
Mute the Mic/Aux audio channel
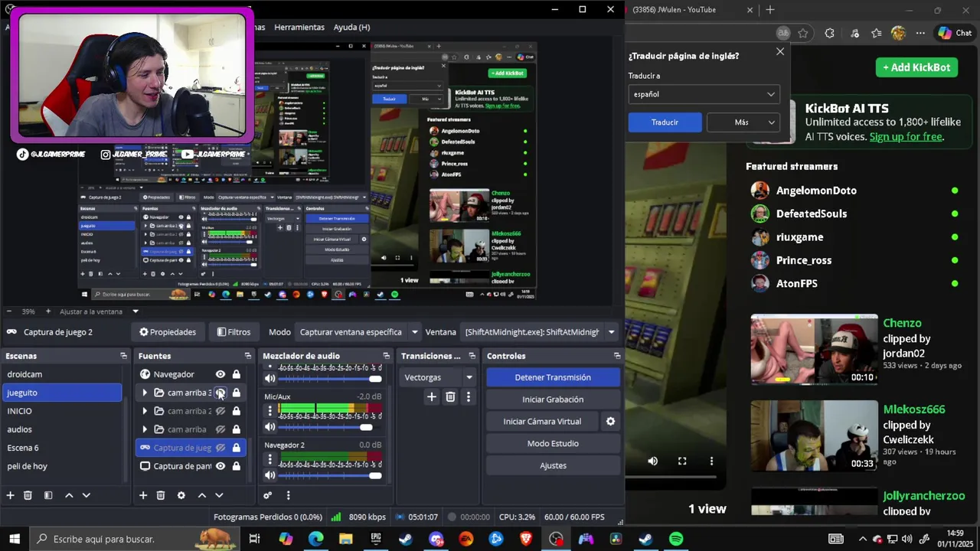coord(269,427)
